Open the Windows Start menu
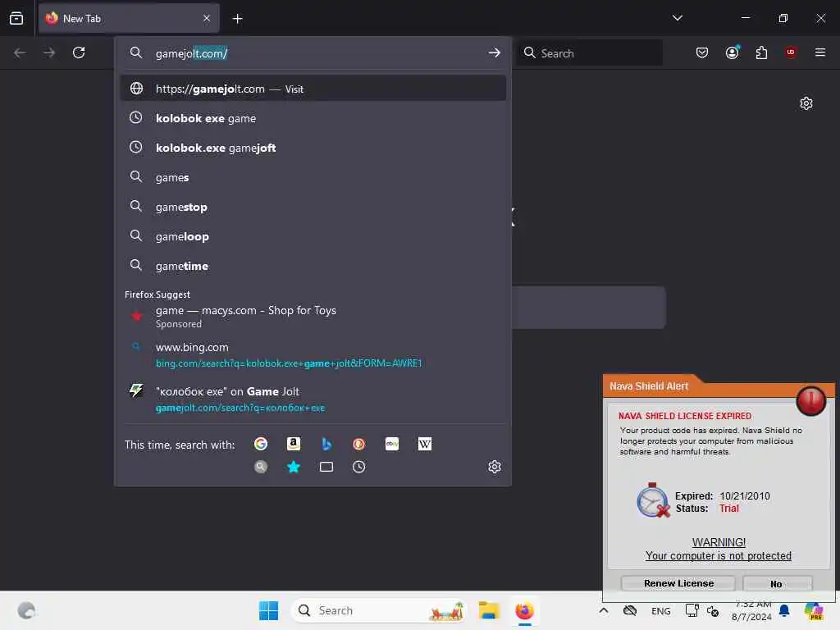Viewport: 840px width, 630px height. (x=268, y=610)
